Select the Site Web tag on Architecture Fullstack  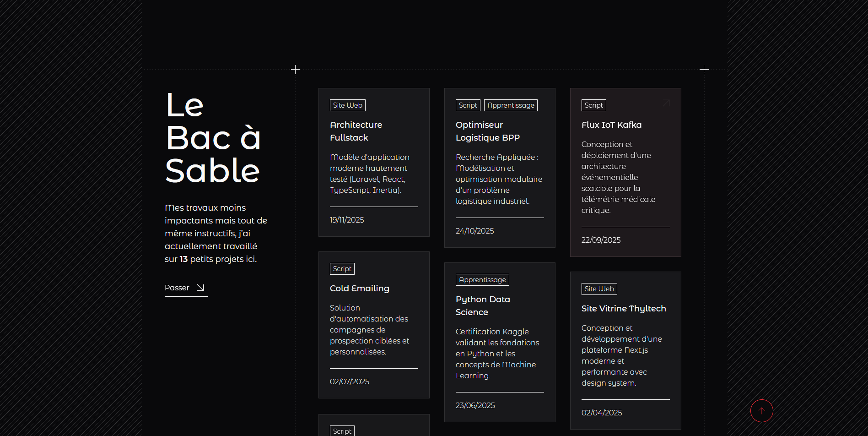point(347,105)
